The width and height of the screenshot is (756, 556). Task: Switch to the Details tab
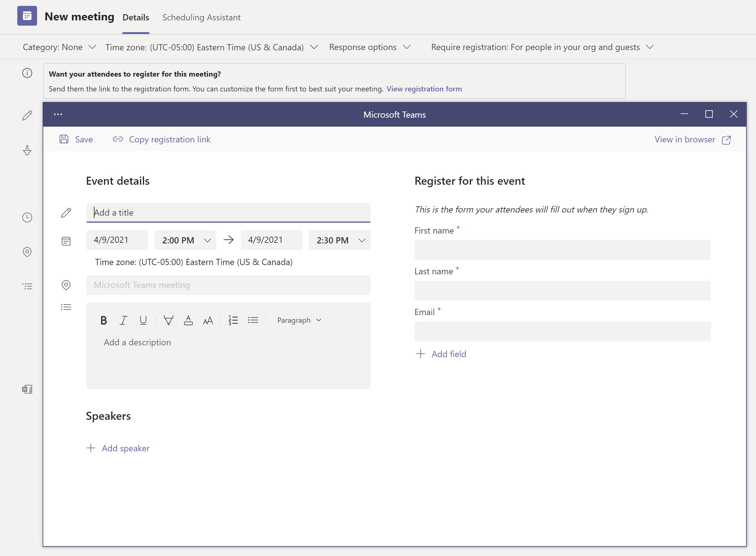point(136,18)
